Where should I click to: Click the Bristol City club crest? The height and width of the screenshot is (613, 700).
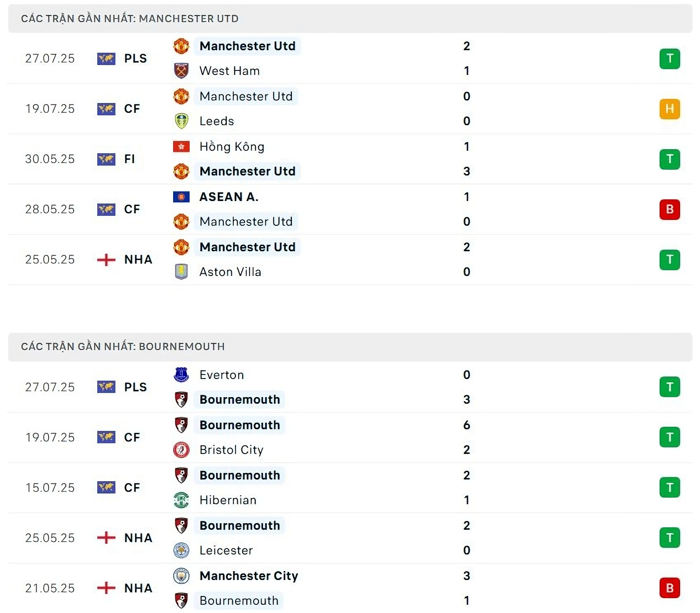pyautogui.click(x=181, y=450)
